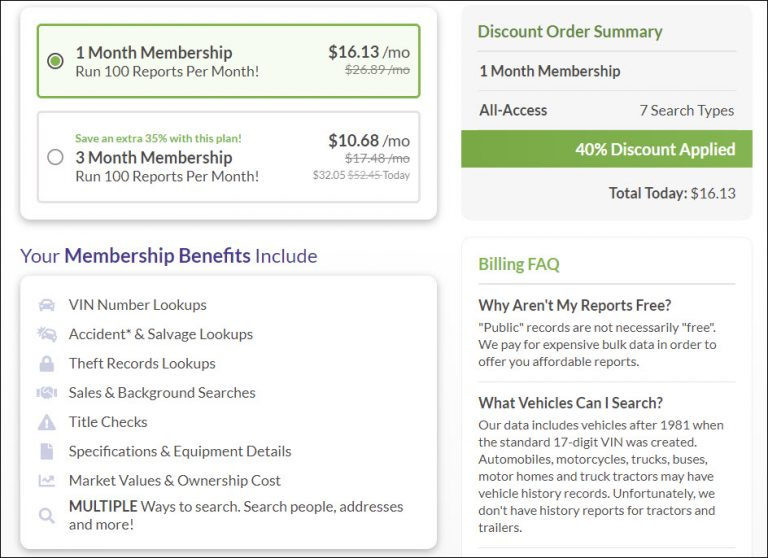768x558 pixels.
Task: Click the VIN Number Lookups benefit text
Action: [138, 305]
